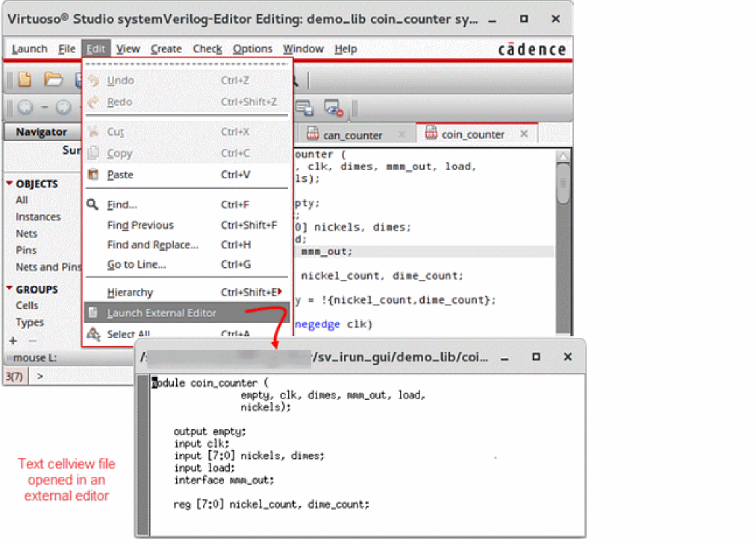Click the tear-off dashed line in Edit menu
The image size is (756, 544).
[187, 63]
